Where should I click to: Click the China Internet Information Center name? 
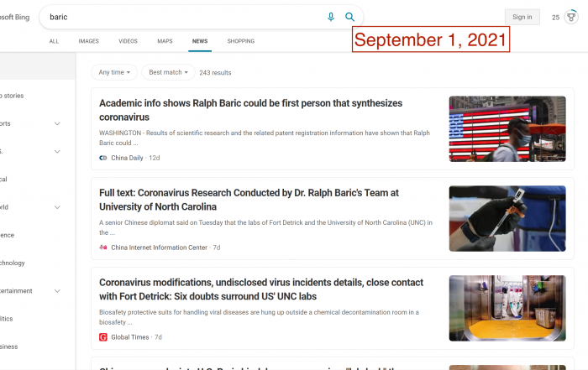coord(159,248)
